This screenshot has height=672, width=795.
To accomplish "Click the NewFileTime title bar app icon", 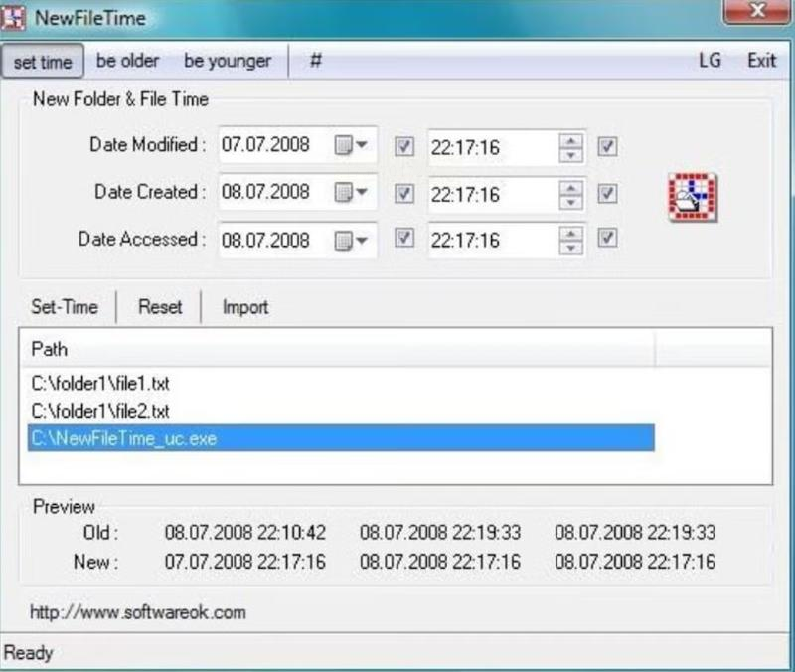I will pyautogui.click(x=13, y=17).
